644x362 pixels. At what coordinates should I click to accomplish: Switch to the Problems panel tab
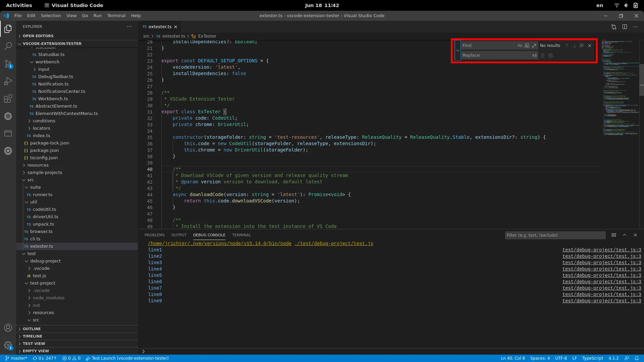(155, 235)
